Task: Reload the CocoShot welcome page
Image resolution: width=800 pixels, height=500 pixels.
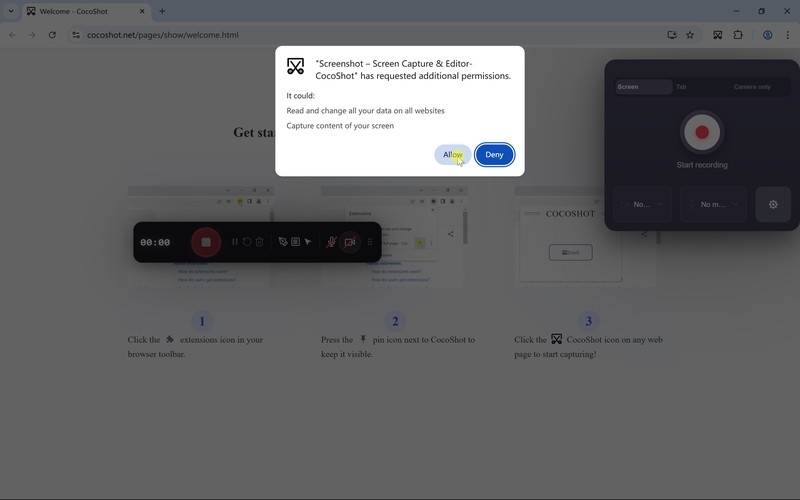Action: click(x=52, y=35)
